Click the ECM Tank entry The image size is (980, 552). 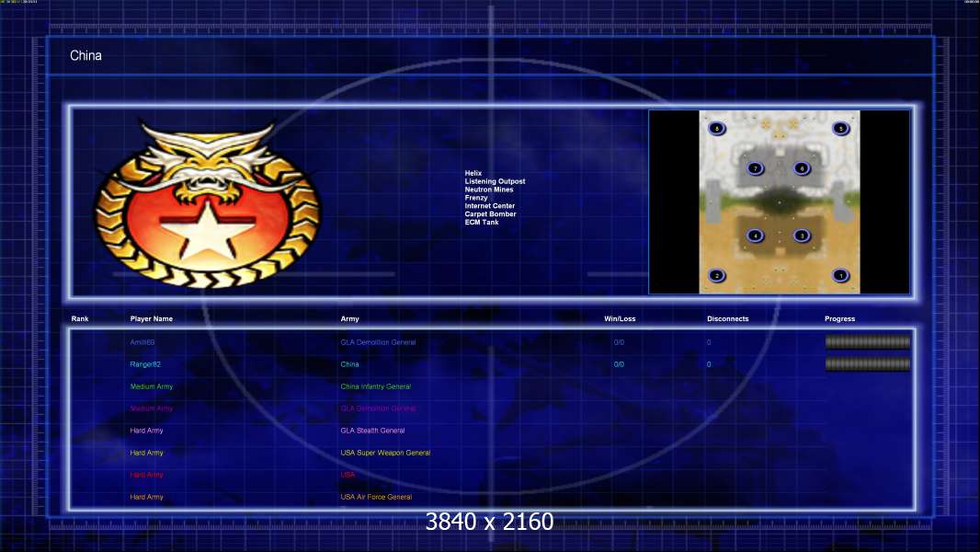(x=482, y=222)
